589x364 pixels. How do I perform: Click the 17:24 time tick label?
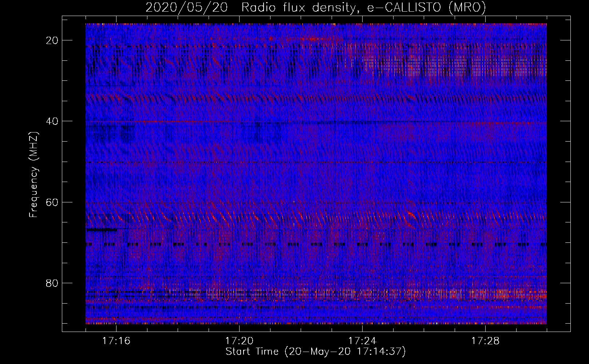(x=362, y=341)
